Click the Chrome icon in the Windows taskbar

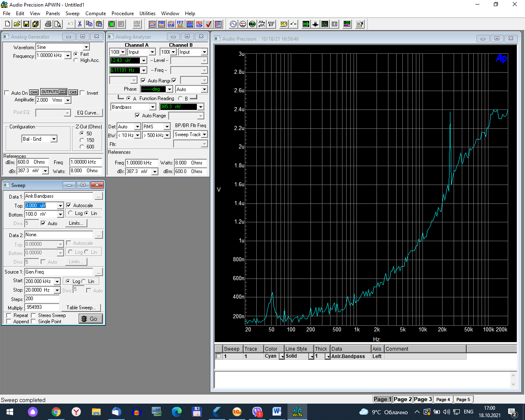pos(56,411)
